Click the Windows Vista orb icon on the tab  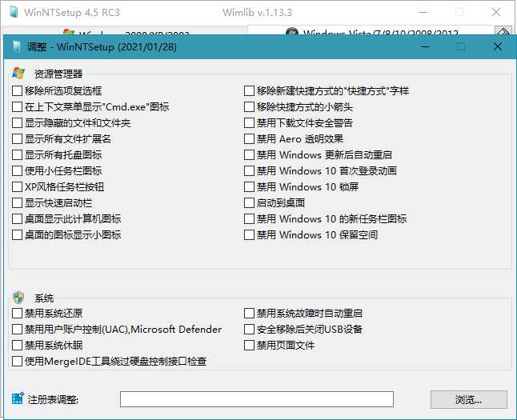point(292,32)
